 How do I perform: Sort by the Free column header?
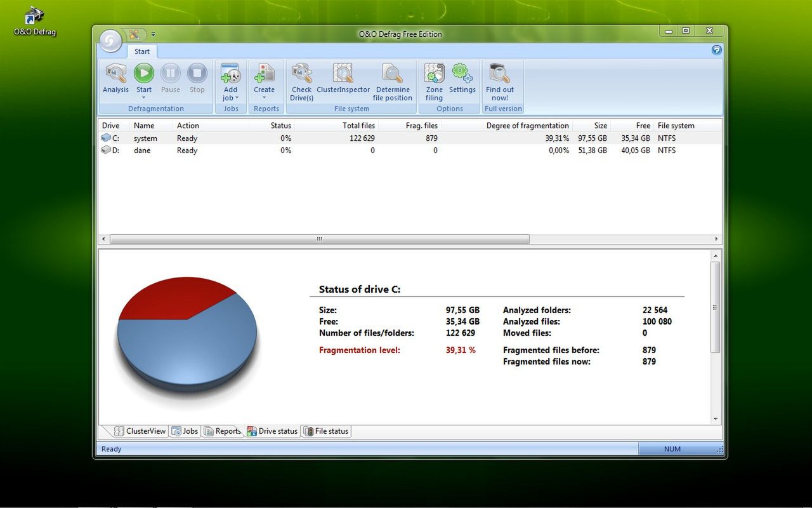[x=632, y=126]
